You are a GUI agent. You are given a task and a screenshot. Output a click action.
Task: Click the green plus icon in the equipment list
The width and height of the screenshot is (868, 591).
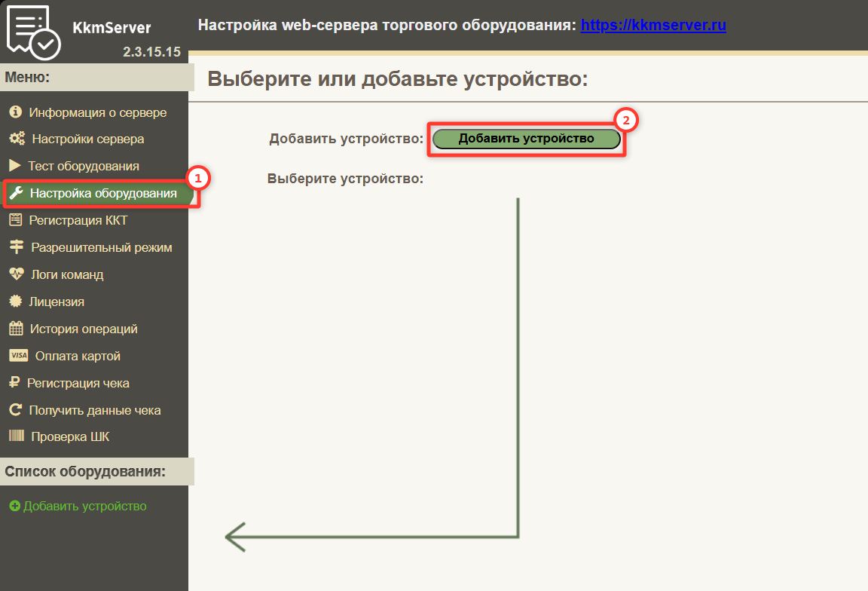click(x=14, y=507)
